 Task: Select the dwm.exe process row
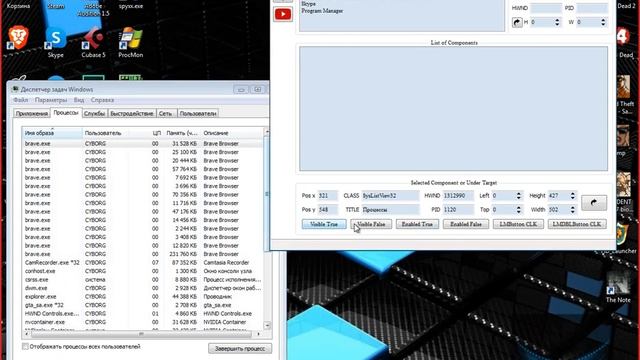pos(143,288)
